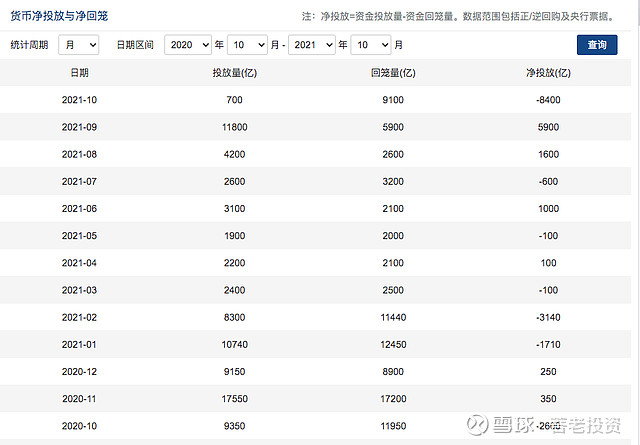Click the 11440 回笼量 value

tap(393, 317)
